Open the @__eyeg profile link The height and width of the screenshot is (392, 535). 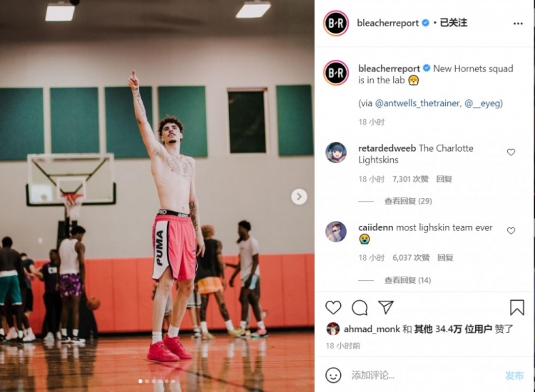[483, 103]
